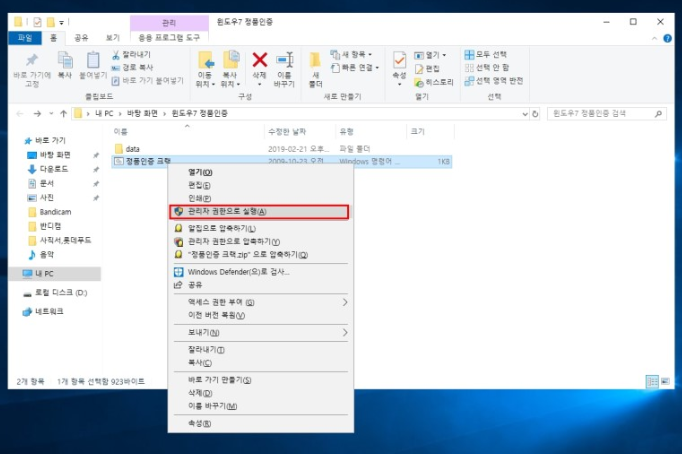Sort by the Name (이름) column header
Screen dimensions: 682x454
(x=120, y=131)
